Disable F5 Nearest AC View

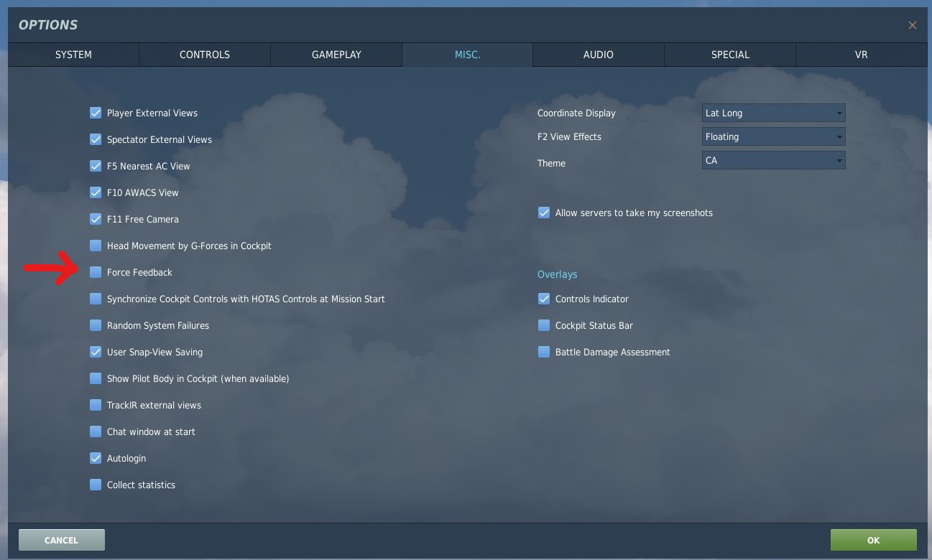[x=96, y=166]
